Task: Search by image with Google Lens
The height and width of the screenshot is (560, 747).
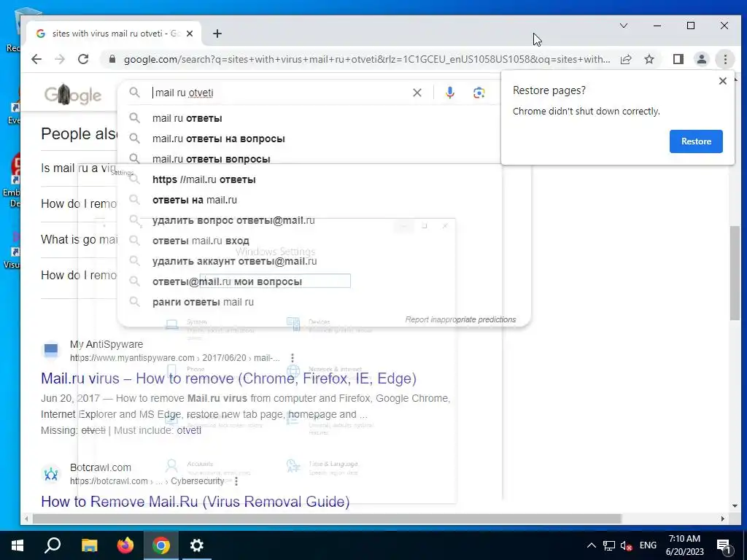Action: click(x=479, y=93)
